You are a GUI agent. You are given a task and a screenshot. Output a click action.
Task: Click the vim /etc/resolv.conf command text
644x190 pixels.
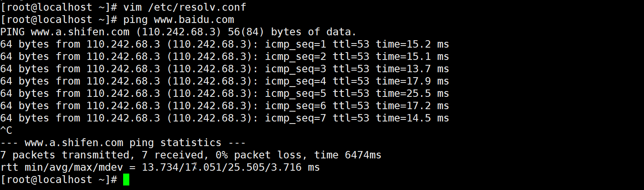(x=184, y=7)
